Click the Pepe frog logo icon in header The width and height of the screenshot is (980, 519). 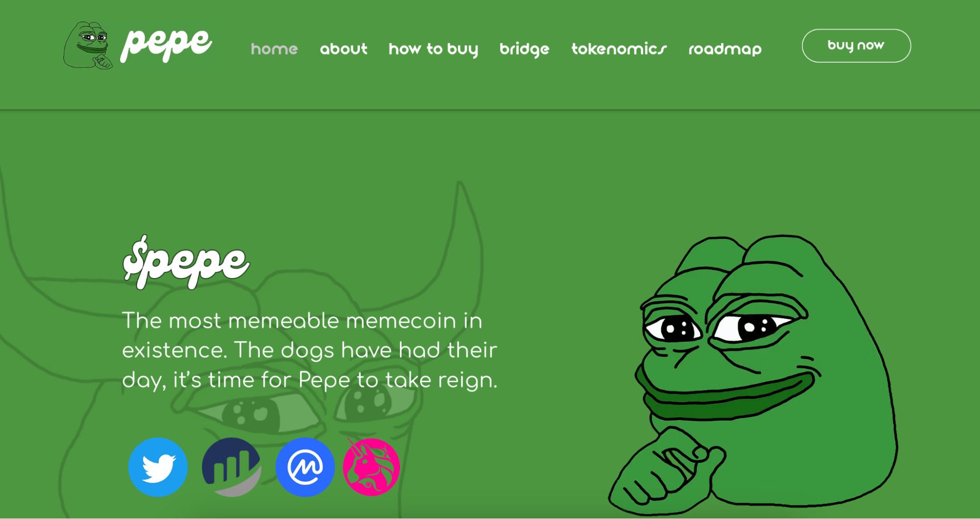coord(88,45)
